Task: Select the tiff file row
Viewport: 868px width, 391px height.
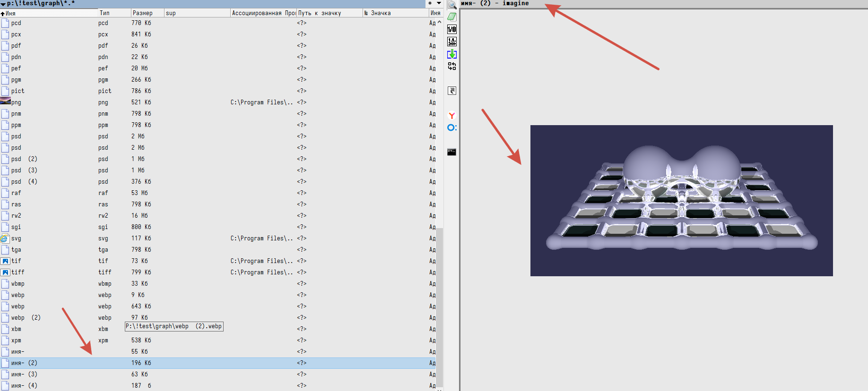Action: tap(18, 272)
